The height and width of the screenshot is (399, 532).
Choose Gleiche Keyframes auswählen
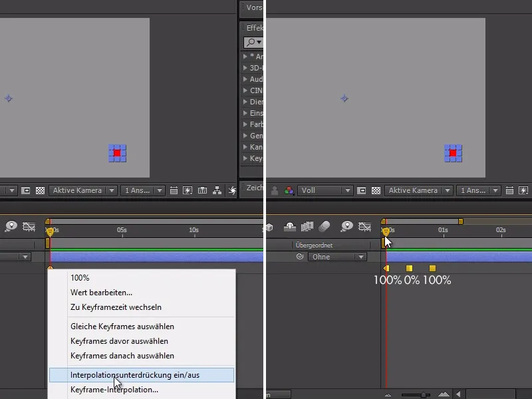122,327
